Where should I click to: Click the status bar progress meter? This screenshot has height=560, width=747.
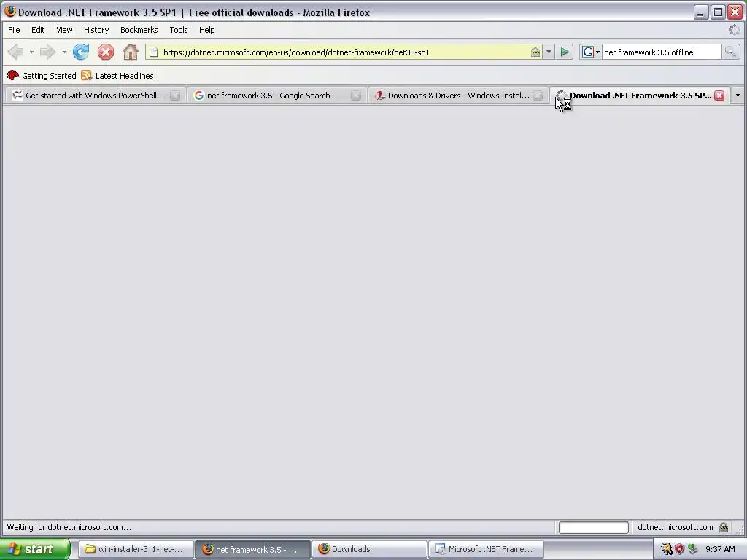pos(594,527)
